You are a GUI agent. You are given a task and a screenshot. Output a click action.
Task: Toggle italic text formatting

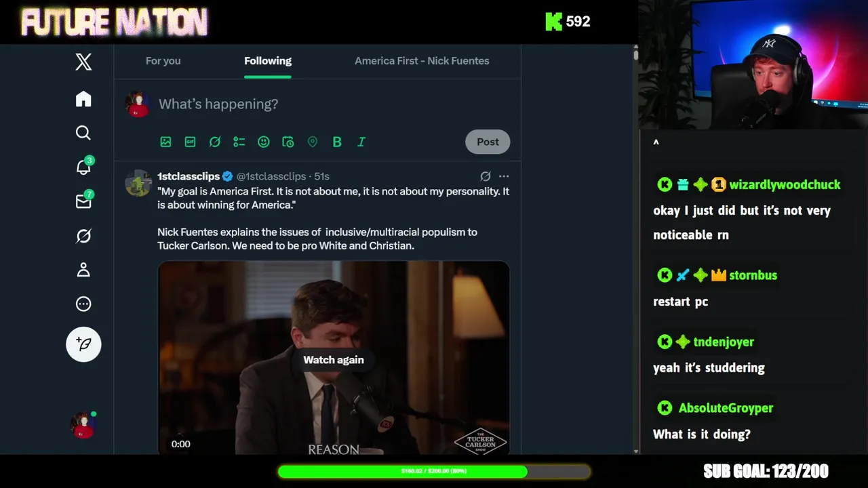(361, 142)
